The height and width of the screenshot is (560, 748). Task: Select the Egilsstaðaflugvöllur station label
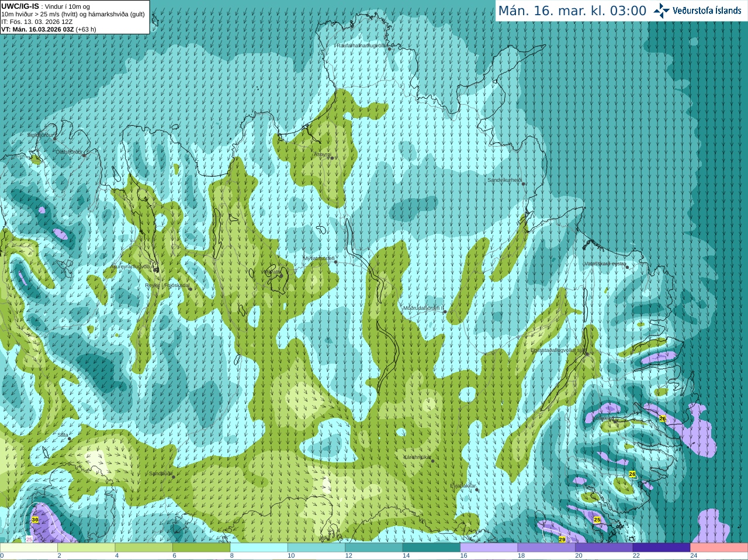point(558,350)
